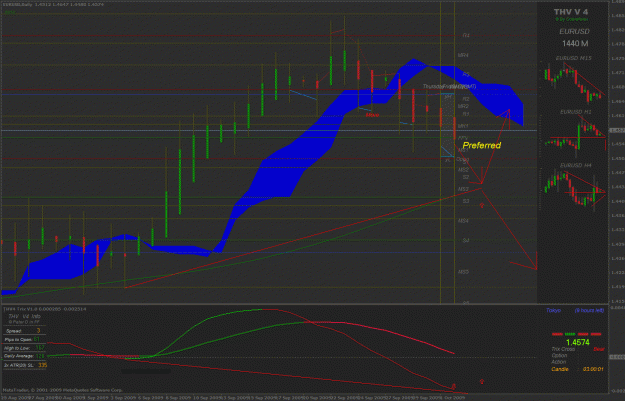Click the red arrow marker below the trendline
This screenshot has width=625, height=401.
tap(482, 205)
